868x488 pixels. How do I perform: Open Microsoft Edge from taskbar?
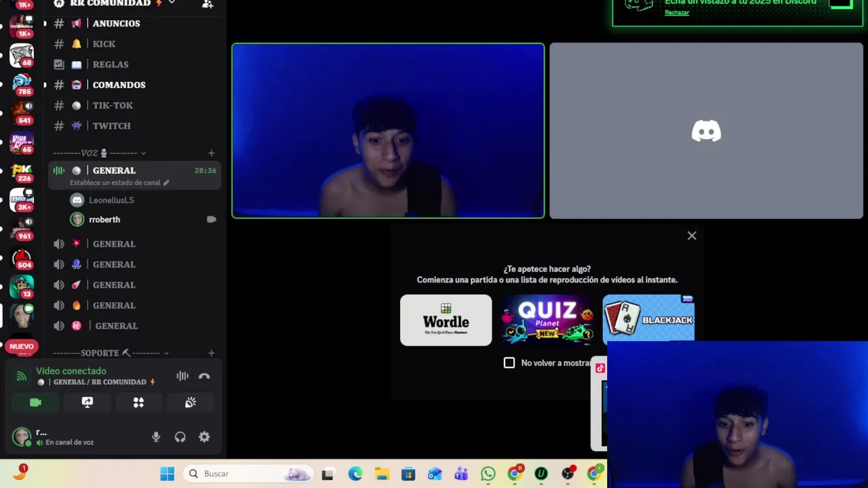[x=355, y=474]
